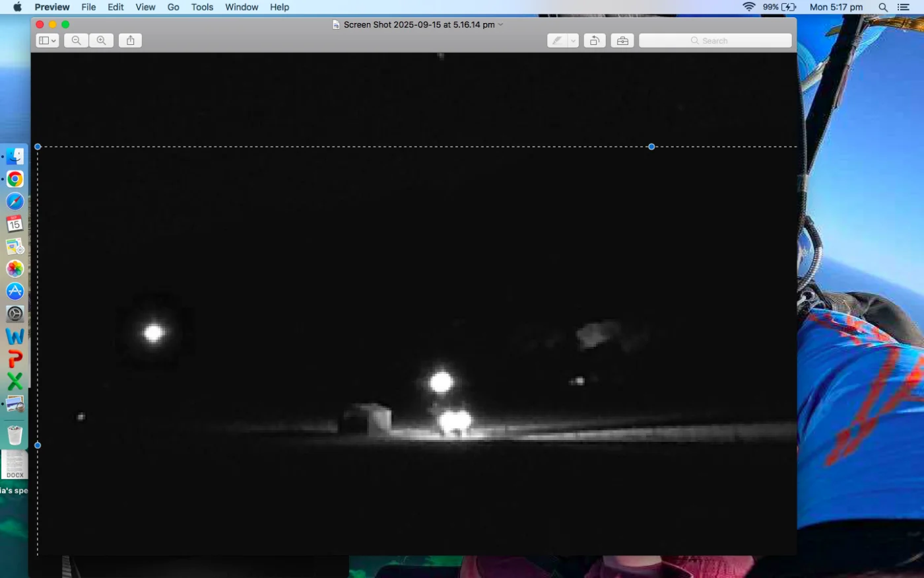Open the Photos app in Dock
Image resolution: width=924 pixels, height=578 pixels.
pyautogui.click(x=15, y=269)
